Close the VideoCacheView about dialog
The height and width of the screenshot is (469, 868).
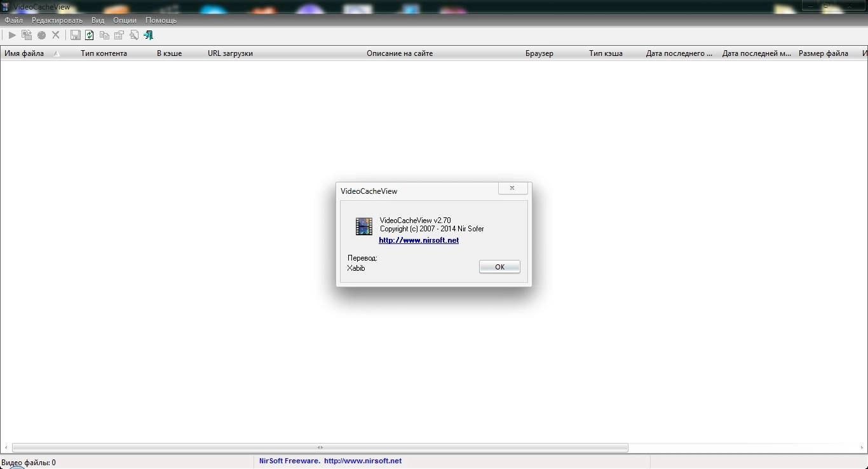coord(514,188)
